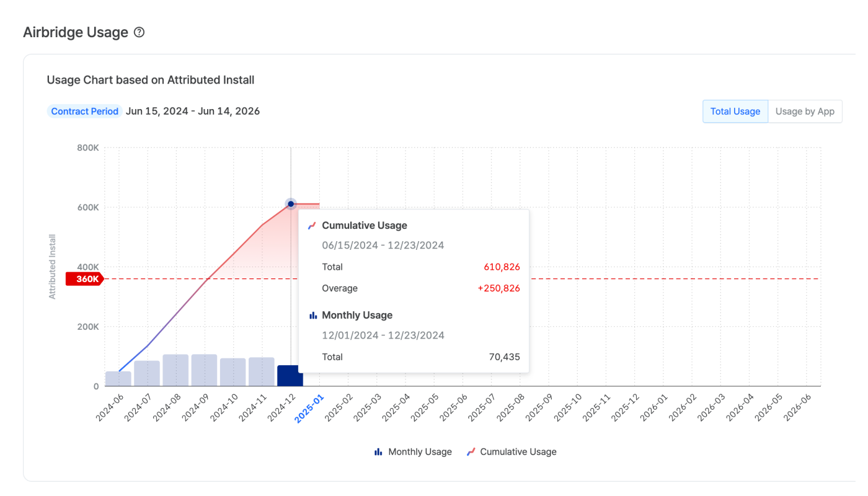The height and width of the screenshot is (496, 868).
Task: Click the 2024-12 axis label
Action: click(x=280, y=409)
